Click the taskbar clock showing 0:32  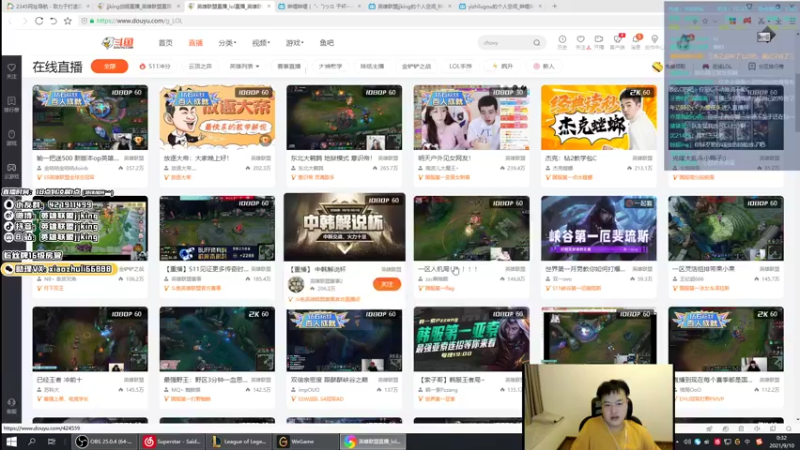(x=781, y=441)
